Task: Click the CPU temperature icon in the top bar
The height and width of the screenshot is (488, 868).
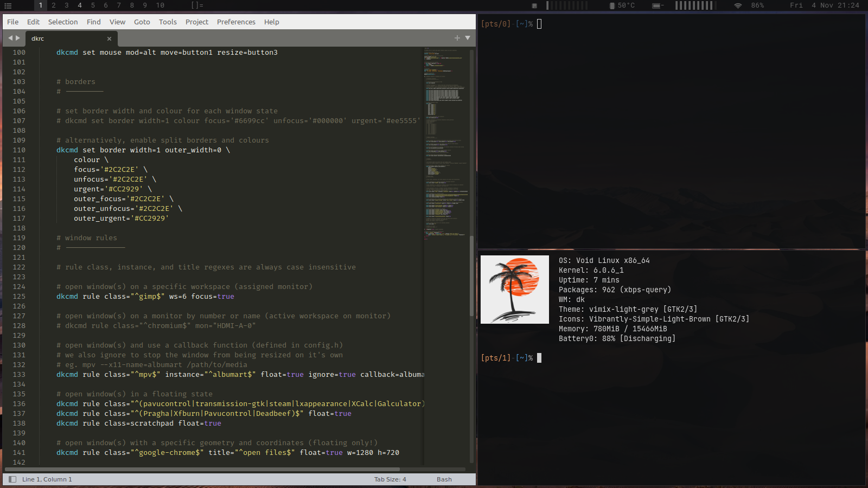Action: (x=612, y=5)
